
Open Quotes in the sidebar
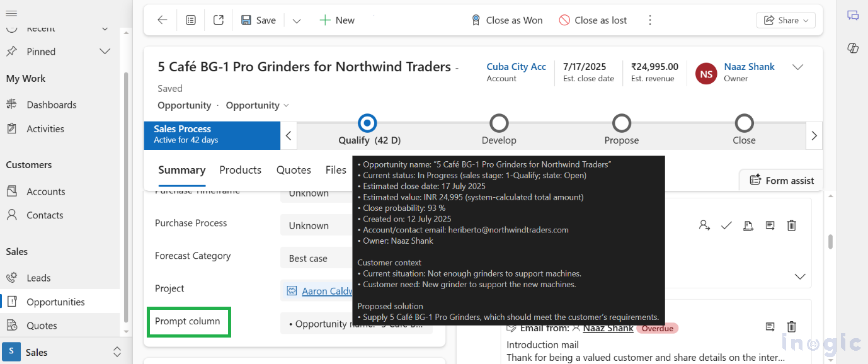[42, 326]
